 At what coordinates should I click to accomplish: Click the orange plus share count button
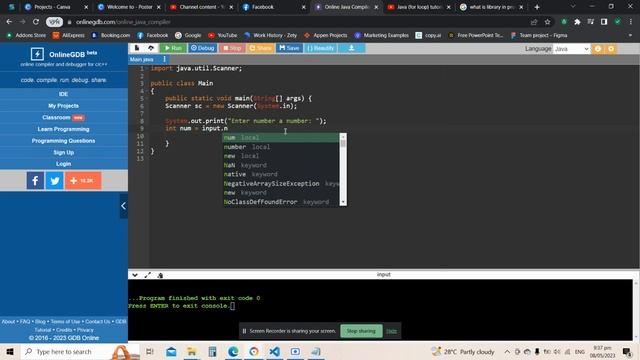coord(83,180)
